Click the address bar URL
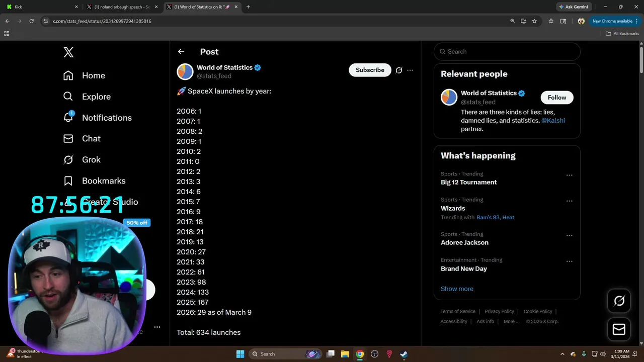 pos(102,21)
